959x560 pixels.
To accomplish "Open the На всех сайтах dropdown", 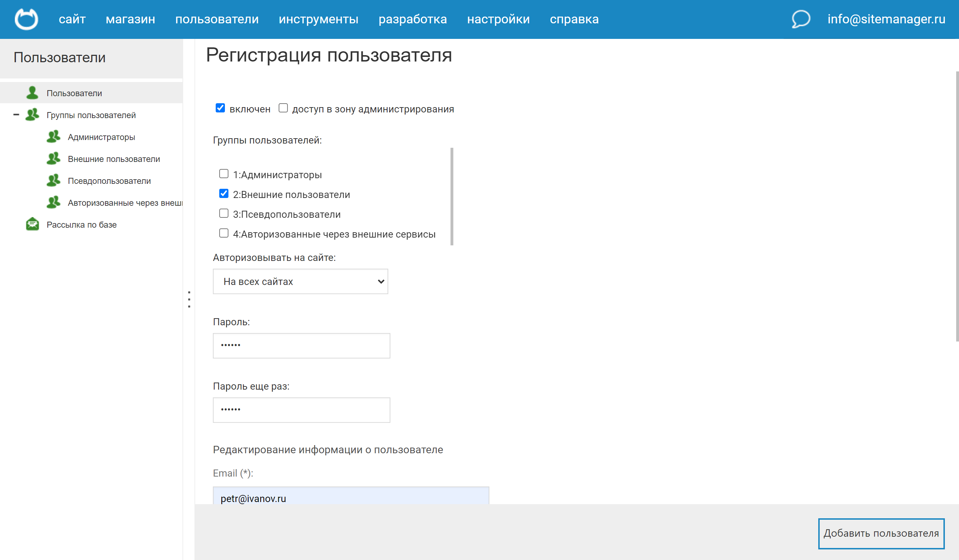I will [x=300, y=281].
